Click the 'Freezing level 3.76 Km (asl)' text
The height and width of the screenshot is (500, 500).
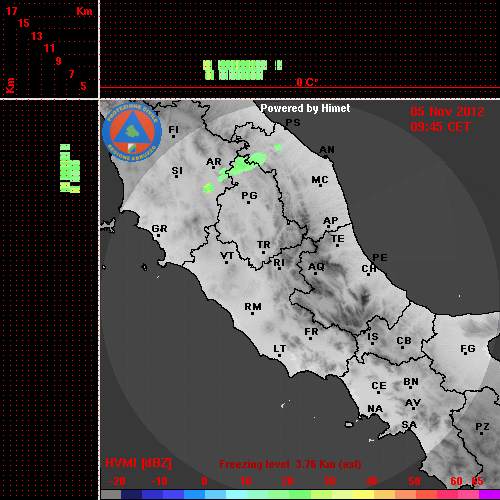coord(290,464)
